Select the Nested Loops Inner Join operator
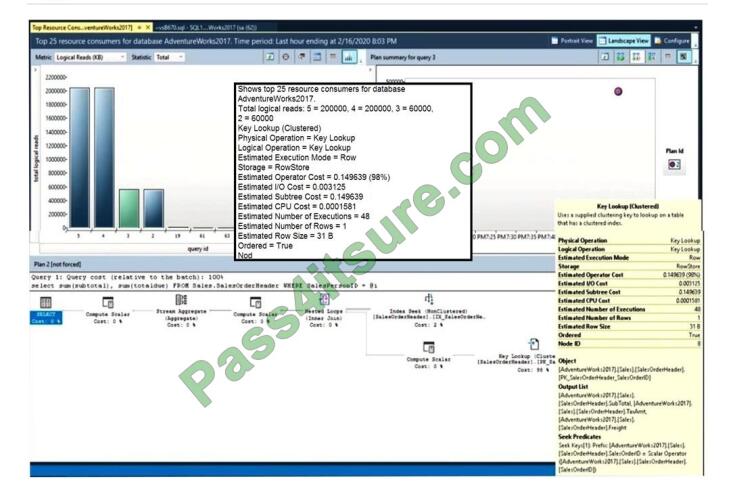737x491 pixels. [x=324, y=311]
